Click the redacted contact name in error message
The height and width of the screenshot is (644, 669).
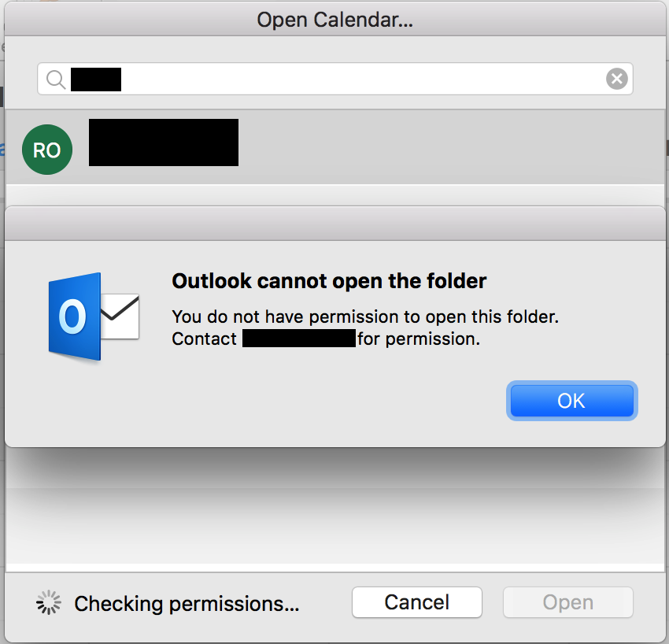[299, 338]
